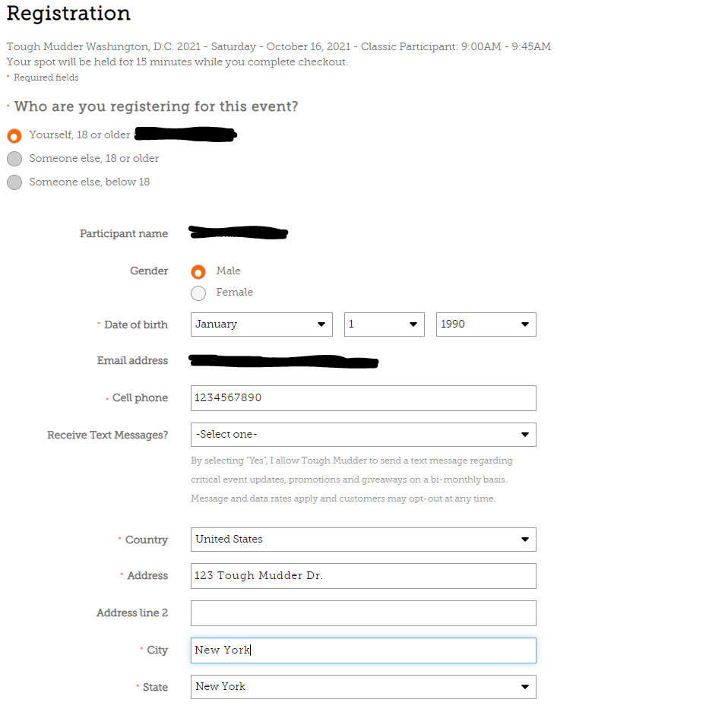Click the State label
Screen dimensions: 728x709
(156, 687)
